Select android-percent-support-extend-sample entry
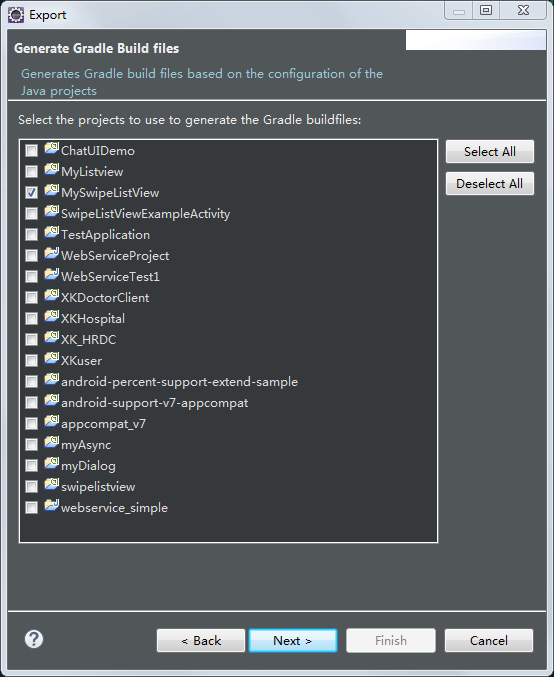 (x=179, y=382)
